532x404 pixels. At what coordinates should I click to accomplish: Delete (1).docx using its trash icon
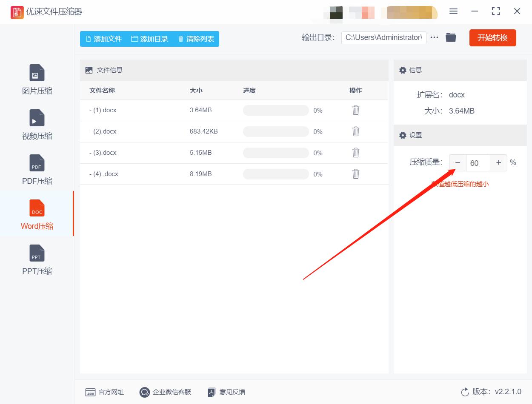[x=355, y=110]
